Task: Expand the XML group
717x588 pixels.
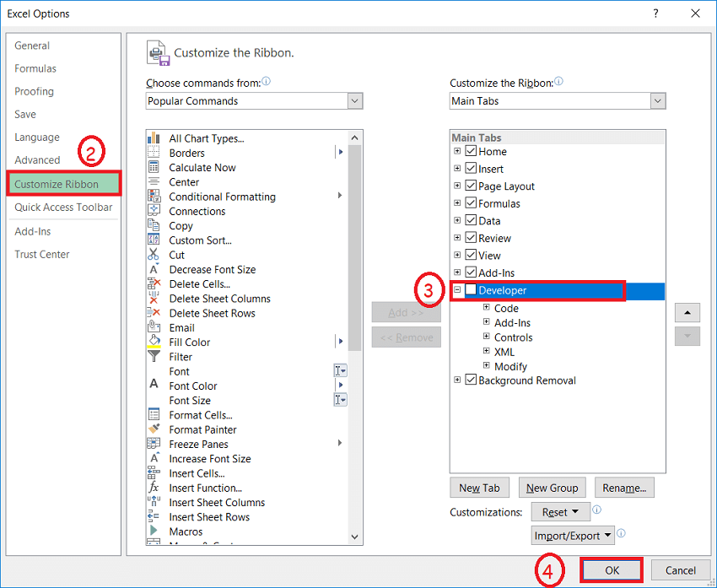Action: coord(487,351)
